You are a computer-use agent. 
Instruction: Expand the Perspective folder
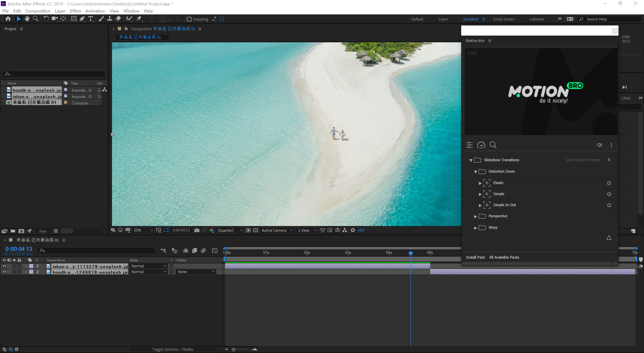(x=475, y=216)
